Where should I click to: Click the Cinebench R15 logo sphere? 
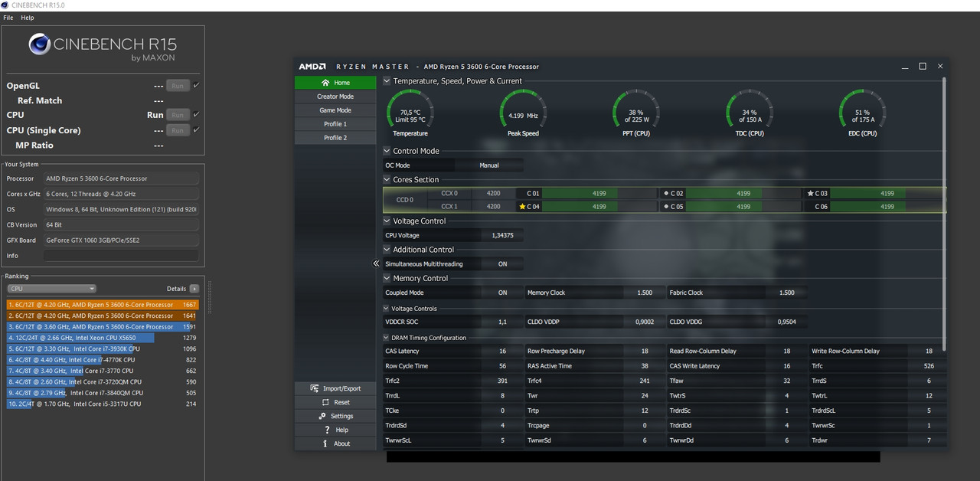pos(40,44)
